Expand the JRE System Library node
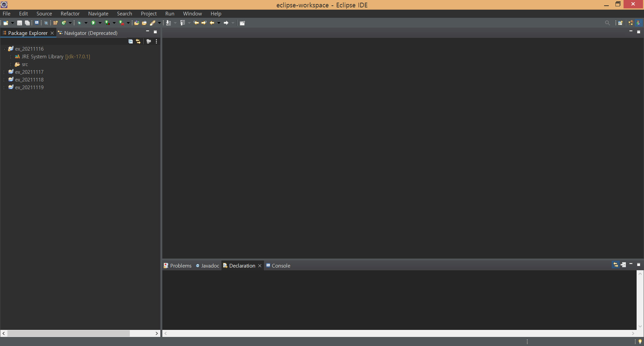Viewport: 644px width, 346px height. (x=11, y=57)
